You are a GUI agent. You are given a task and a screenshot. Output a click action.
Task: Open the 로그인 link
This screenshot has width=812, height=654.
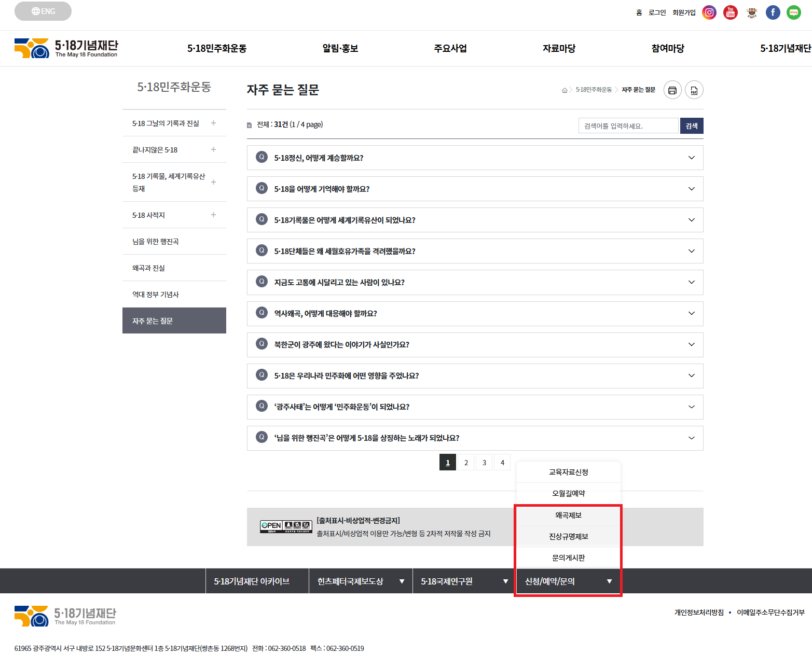pyautogui.click(x=657, y=12)
